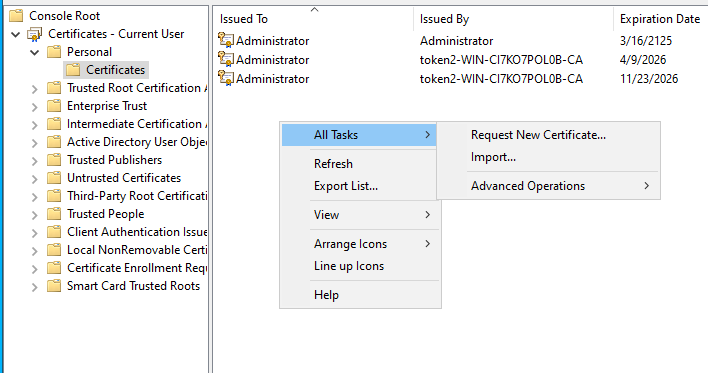Open the View submenu
708x373 pixels.
[360, 215]
